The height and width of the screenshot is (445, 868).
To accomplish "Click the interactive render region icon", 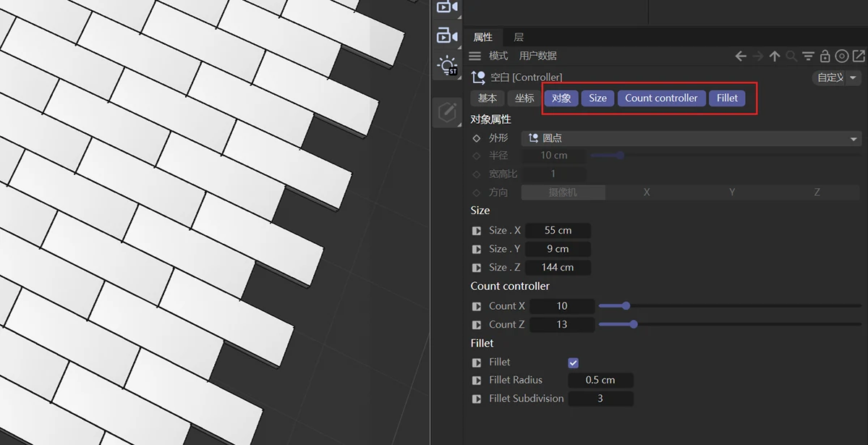I will [447, 34].
